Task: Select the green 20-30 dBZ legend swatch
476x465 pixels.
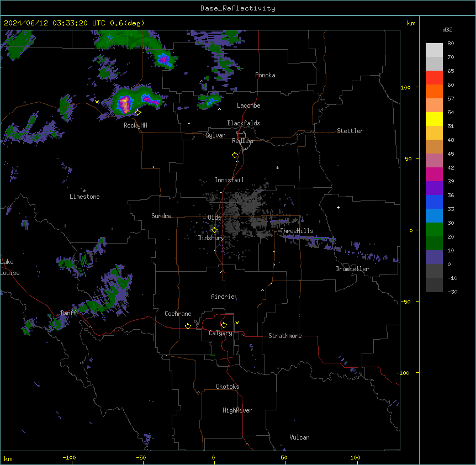Action: click(434, 230)
